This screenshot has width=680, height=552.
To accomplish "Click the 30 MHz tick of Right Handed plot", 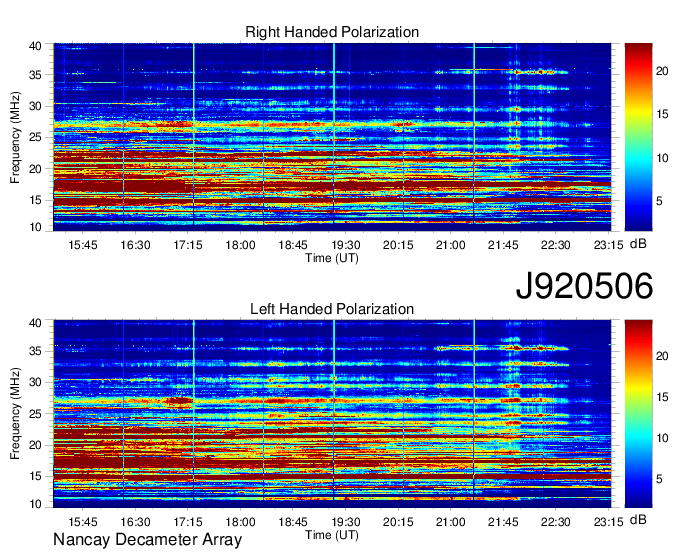I will 35,106.
